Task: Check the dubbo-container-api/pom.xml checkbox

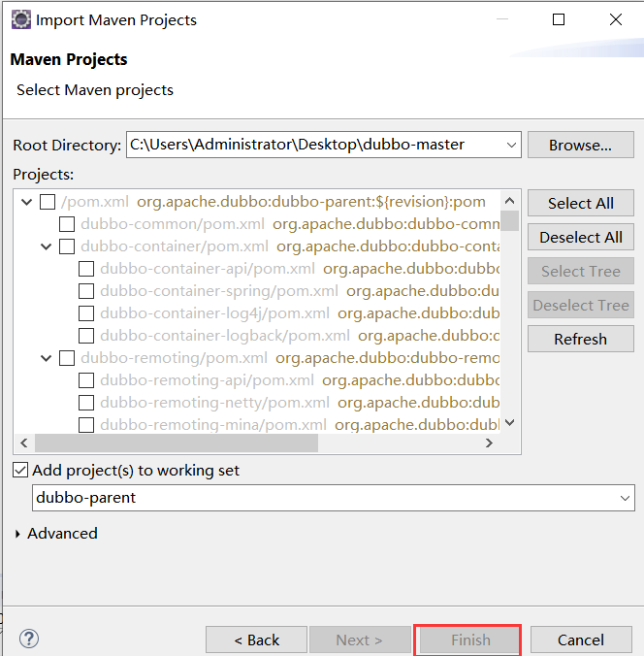Action: [x=86, y=269]
